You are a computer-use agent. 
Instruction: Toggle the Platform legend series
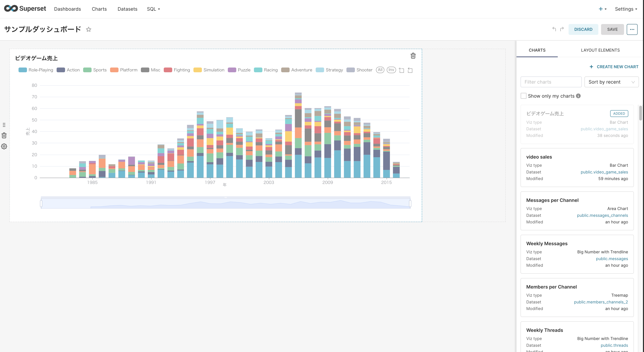[124, 70]
